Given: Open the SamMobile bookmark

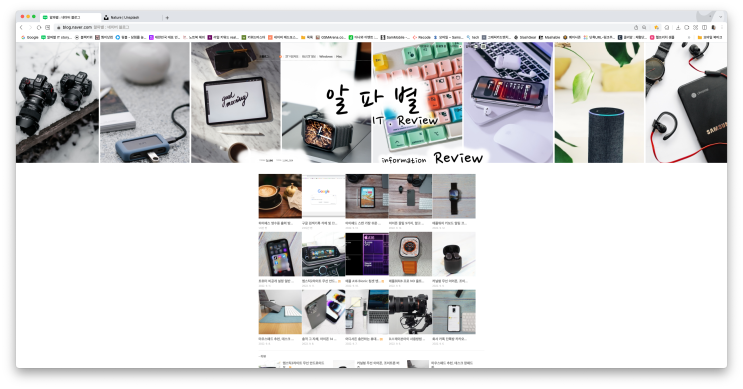Looking at the screenshot, I should [395, 37].
